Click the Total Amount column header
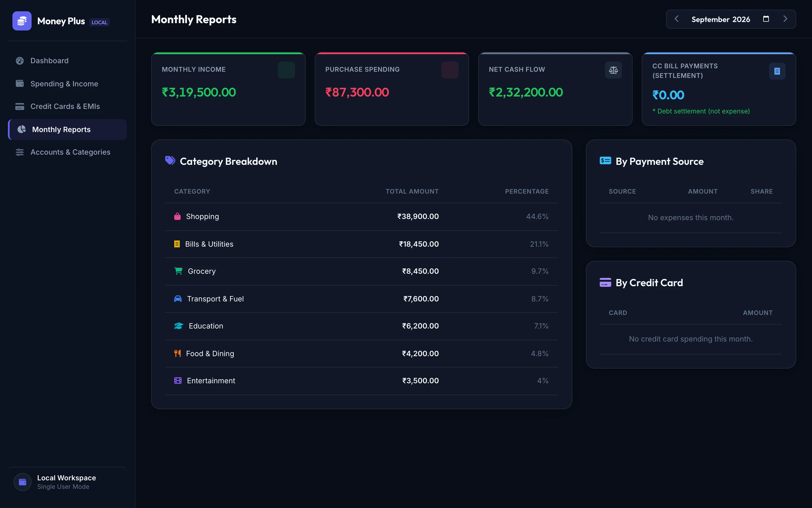Image resolution: width=812 pixels, height=508 pixels. pos(412,192)
